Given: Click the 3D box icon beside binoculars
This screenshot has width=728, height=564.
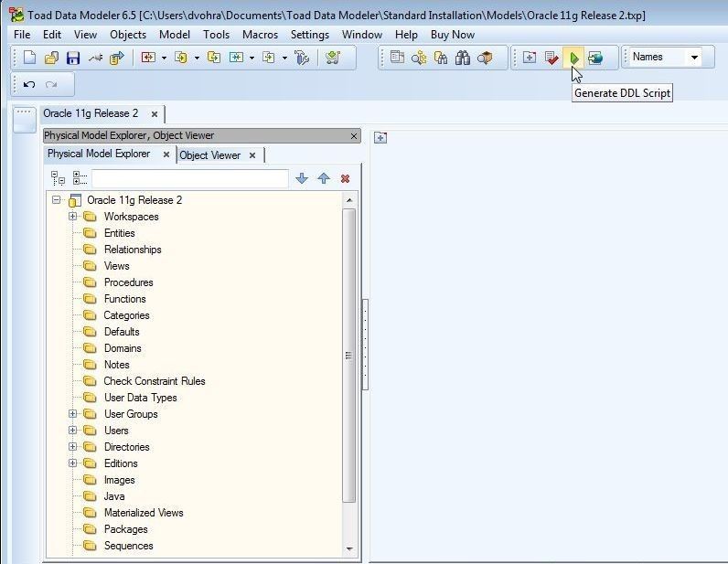Looking at the screenshot, I should pos(485,58).
